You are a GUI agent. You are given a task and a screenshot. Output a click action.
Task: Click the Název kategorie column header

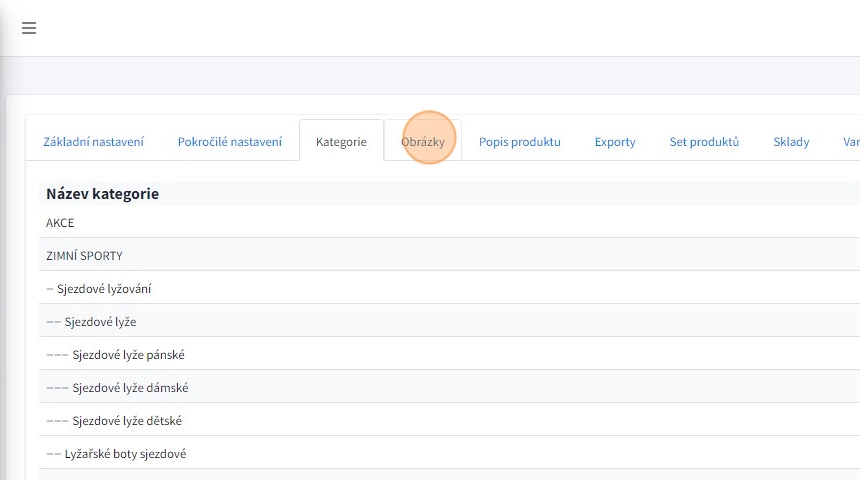tap(102, 194)
